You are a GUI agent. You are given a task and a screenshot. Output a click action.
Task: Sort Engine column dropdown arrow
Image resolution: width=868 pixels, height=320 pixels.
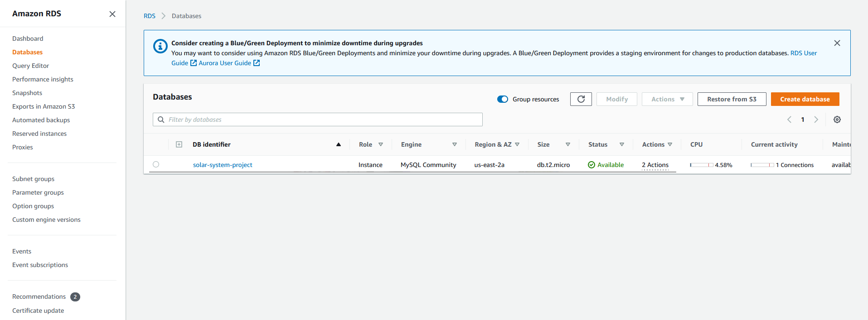click(x=455, y=144)
